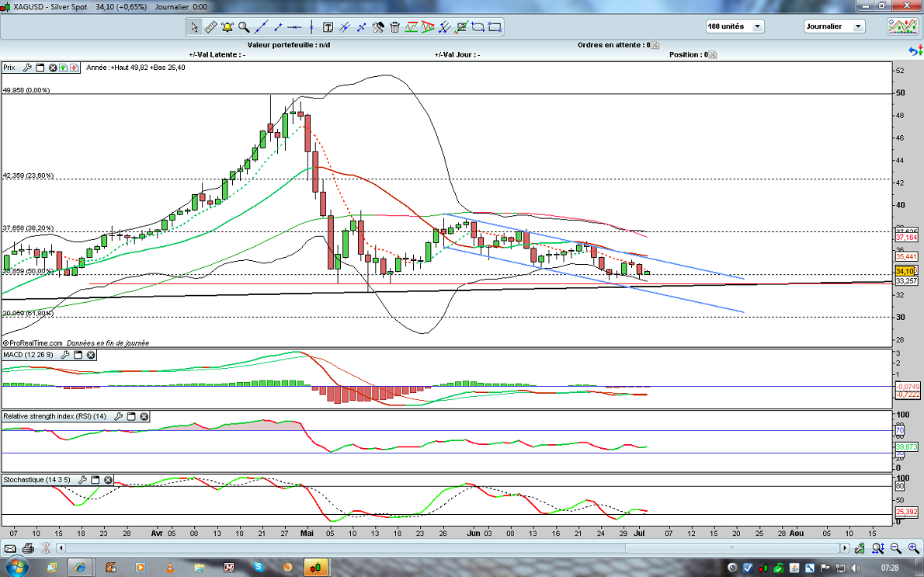The image size is (924, 577).
Task: Select the text annotation tool
Action: 328,27
